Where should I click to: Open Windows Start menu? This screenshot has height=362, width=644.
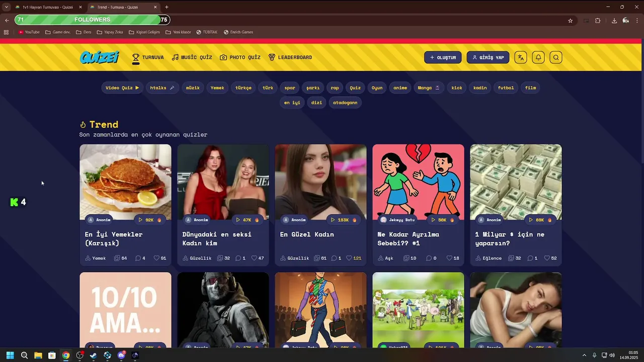[10, 355]
